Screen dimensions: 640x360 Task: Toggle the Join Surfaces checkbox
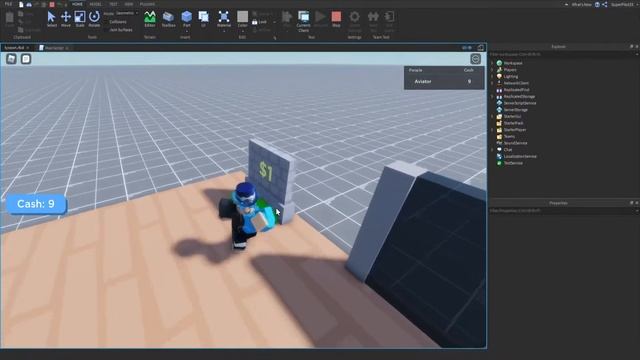pyautogui.click(x=107, y=30)
